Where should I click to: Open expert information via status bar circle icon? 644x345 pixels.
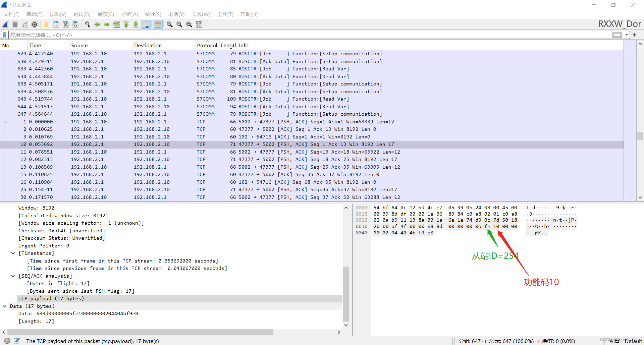pyautogui.click(x=7, y=341)
